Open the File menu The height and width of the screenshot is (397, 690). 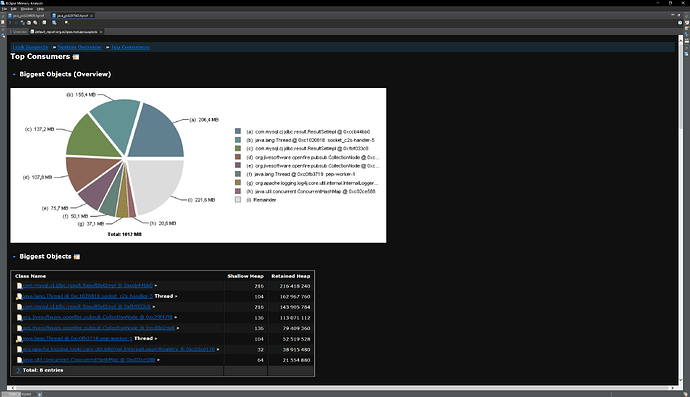(x=4, y=9)
